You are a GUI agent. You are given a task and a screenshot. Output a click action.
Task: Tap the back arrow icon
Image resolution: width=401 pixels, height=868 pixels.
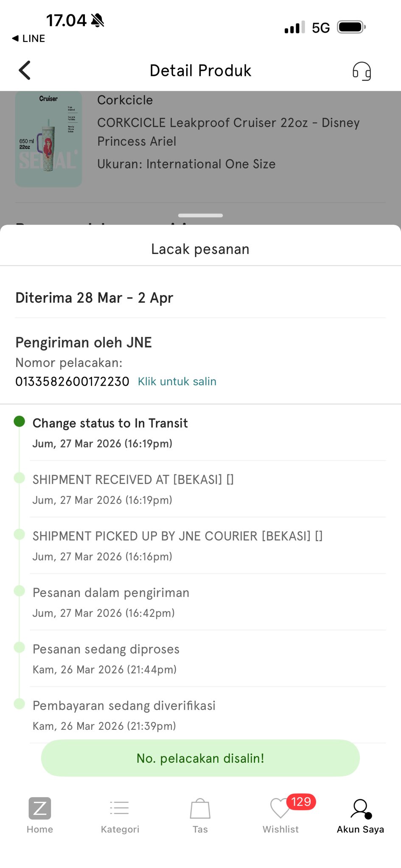(x=25, y=70)
